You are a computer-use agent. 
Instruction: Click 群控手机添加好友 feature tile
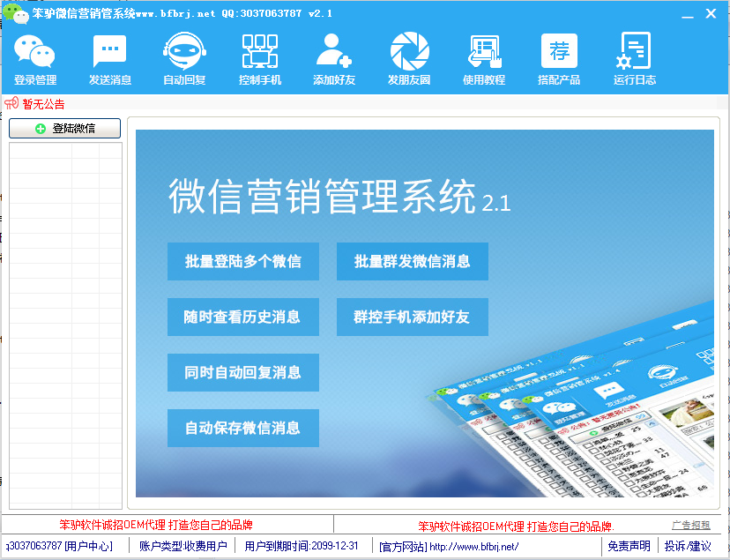point(412,317)
